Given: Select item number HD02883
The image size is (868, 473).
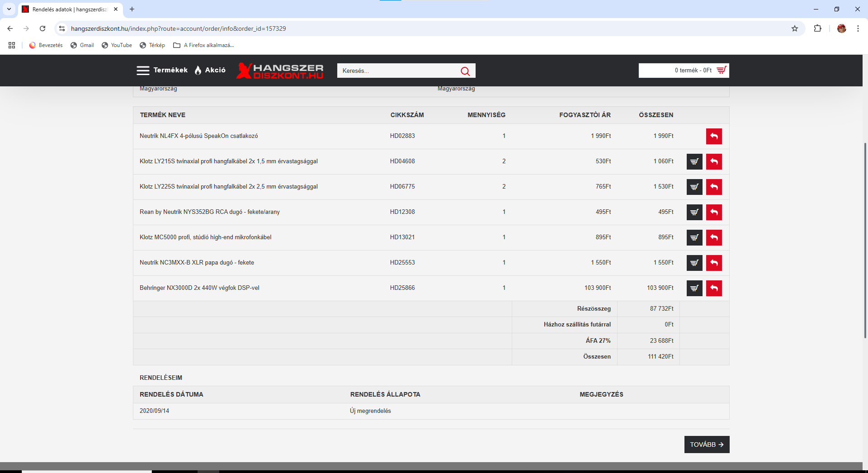Looking at the screenshot, I should [x=402, y=136].
